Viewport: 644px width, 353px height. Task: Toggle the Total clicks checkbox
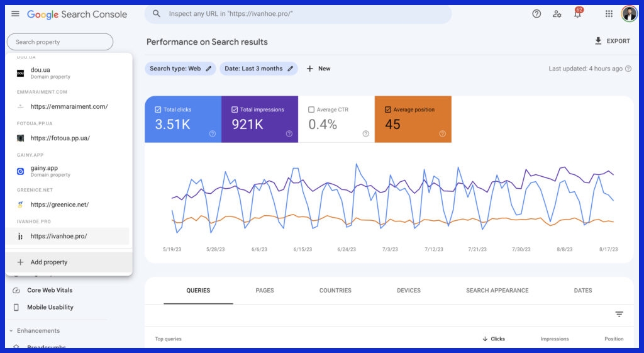(158, 109)
